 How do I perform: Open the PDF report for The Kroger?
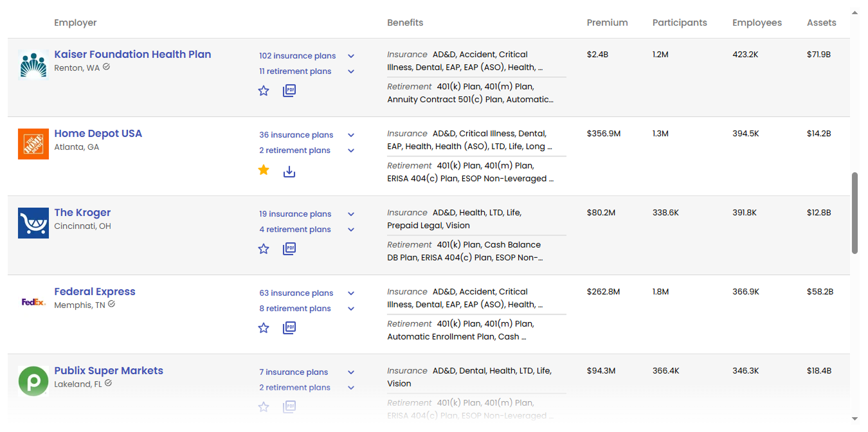click(x=289, y=248)
